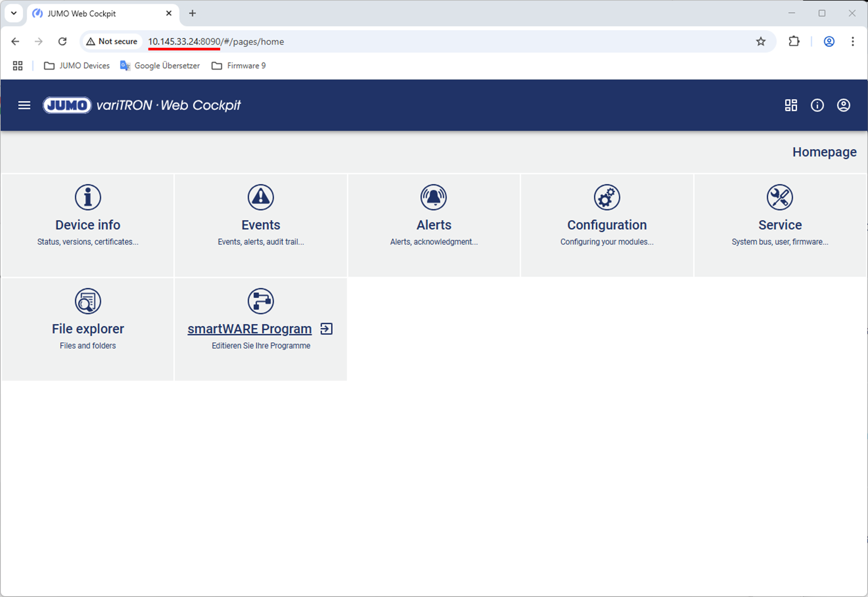868x597 pixels.
Task: Click the File explorer magnifier icon
Action: coord(88,301)
